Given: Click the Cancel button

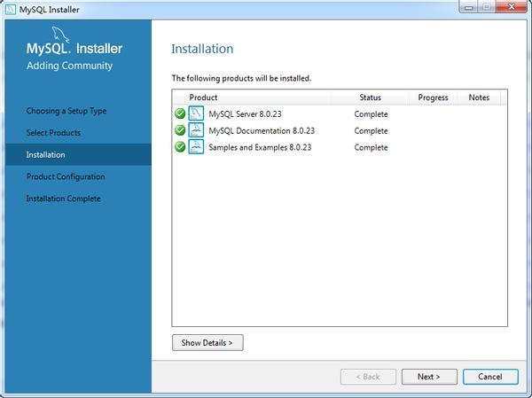Looking at the screenshot, I should 490,377.
